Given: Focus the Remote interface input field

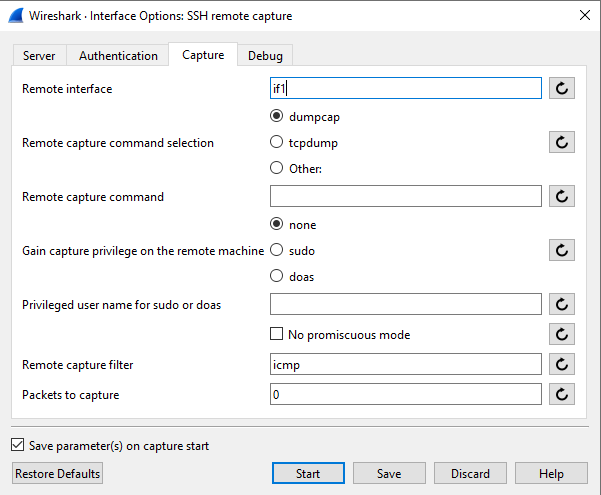Looking at the screenshot, I should [x=406, y=88].
